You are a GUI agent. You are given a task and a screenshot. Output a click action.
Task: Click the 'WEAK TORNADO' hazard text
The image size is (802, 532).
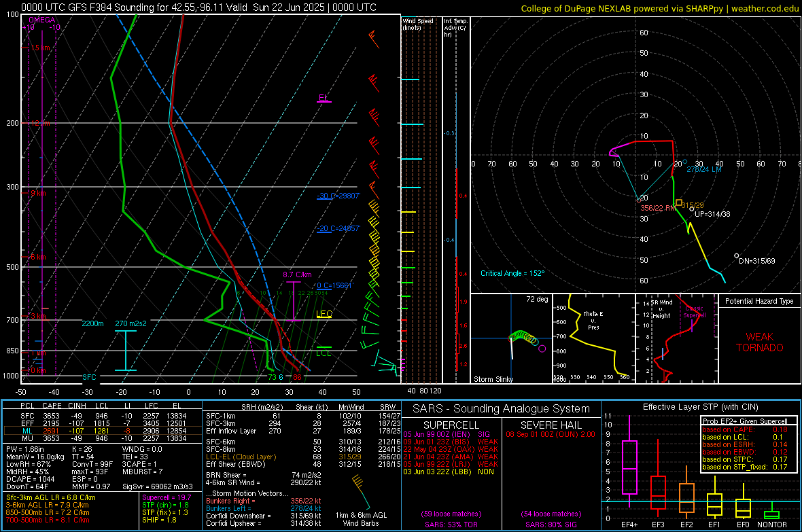pyautogui.click(x=760, y=342)
